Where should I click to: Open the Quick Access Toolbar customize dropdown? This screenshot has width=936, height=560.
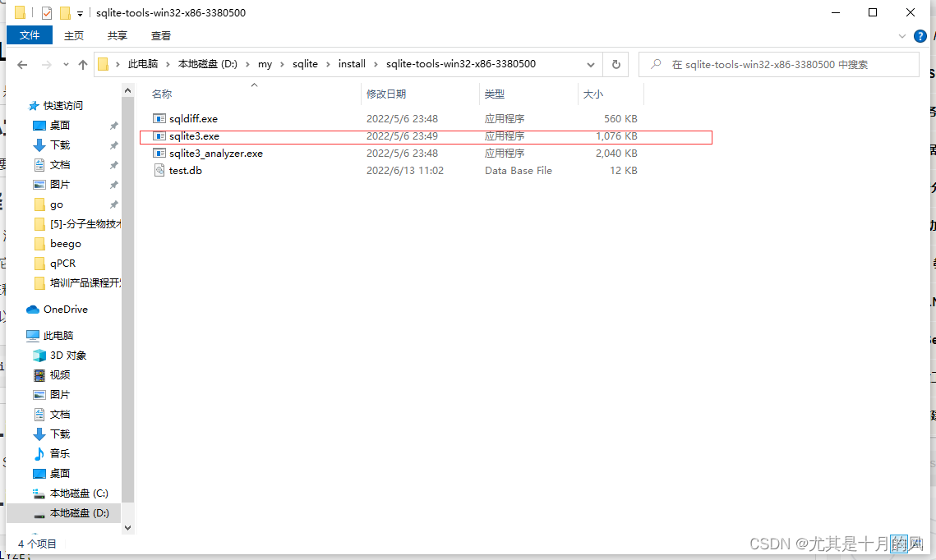(80, 13)
